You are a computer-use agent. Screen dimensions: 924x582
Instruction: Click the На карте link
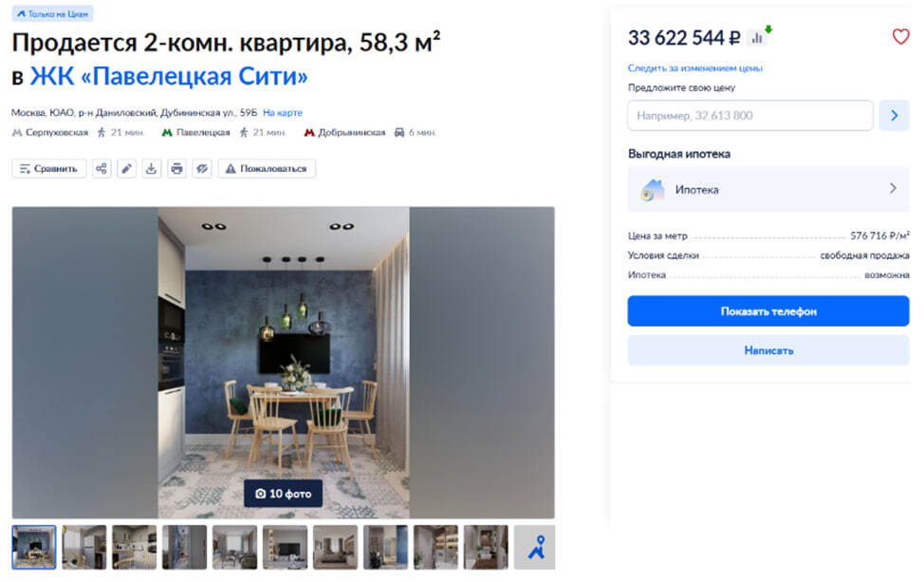coord(283,113)
